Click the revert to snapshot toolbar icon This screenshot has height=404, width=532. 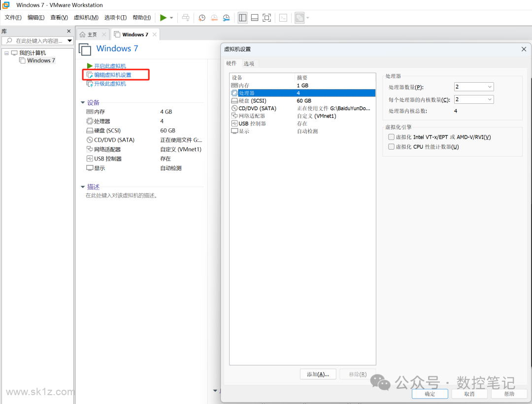point(214,18)
